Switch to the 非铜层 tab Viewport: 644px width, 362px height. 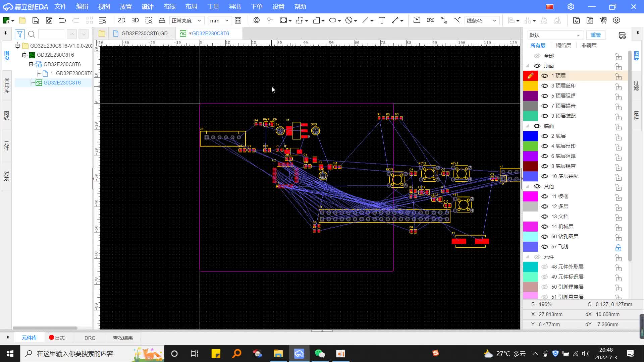click(x=589, y=45)
